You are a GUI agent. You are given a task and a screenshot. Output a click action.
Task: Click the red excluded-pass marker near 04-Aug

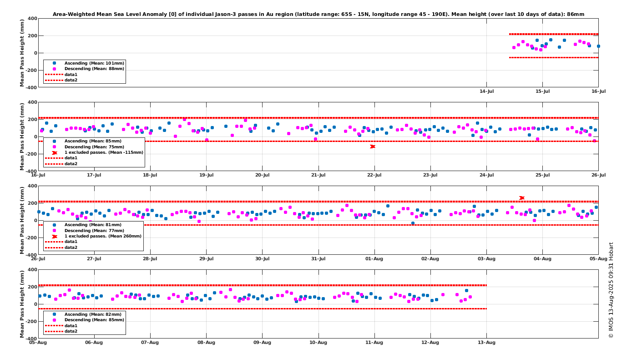pos(522,198)
